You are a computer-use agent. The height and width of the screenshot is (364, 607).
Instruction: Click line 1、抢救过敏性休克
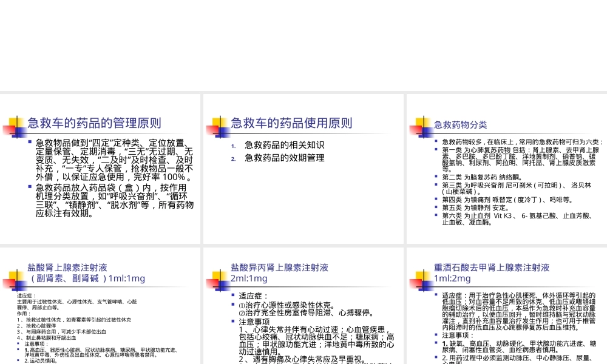click(x=74, y=320)
